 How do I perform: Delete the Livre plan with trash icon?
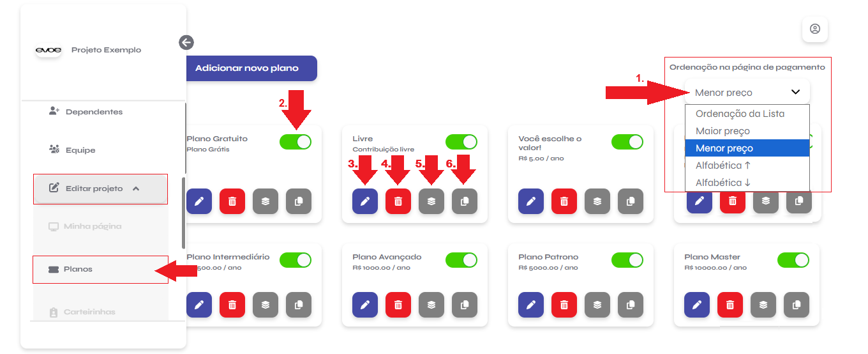(x=398, y=201)
